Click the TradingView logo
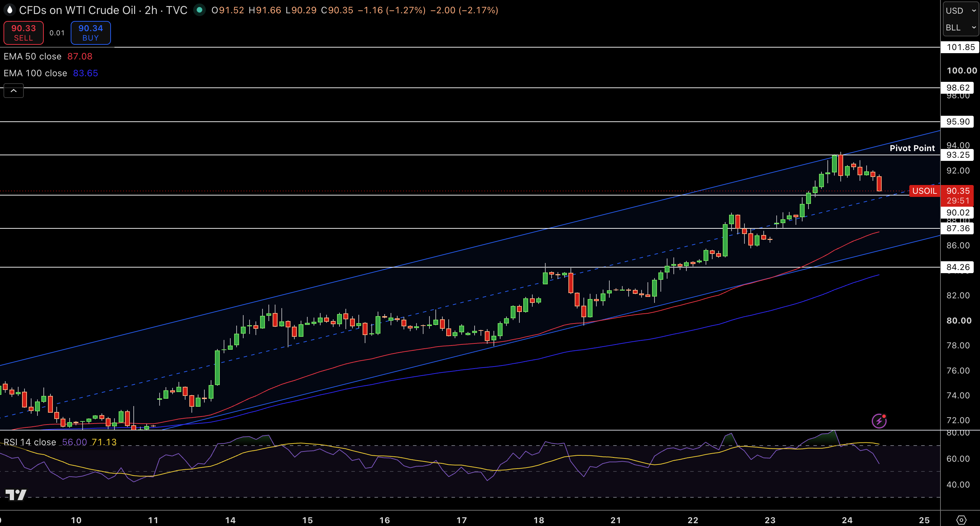Image resolution: width=980 pixels, height=526 pixels. pyautogui.click(x=16, y=495)
